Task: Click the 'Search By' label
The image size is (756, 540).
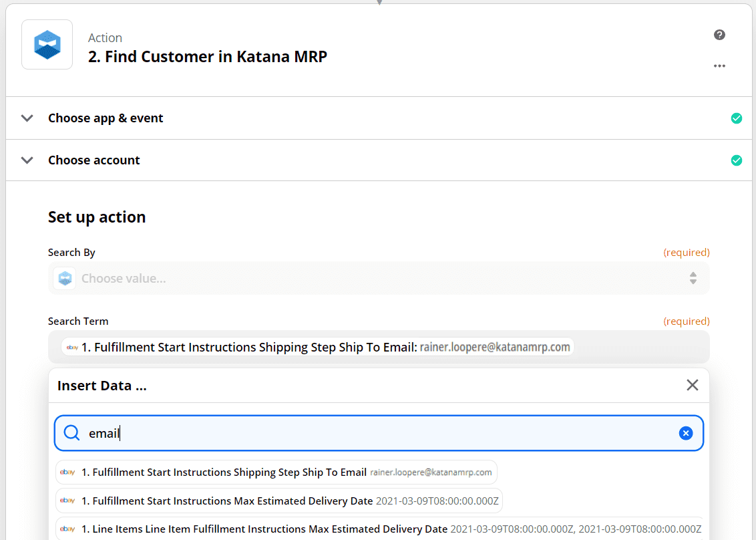Action: [x=71, y=253]
